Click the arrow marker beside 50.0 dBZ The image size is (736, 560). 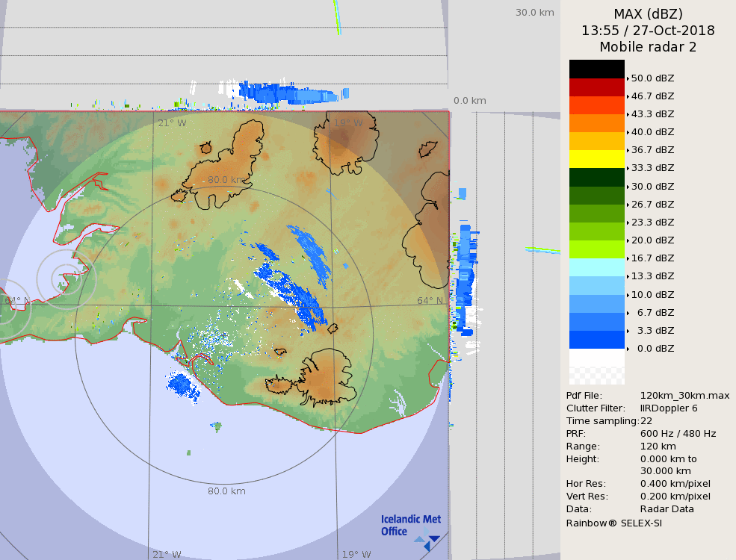pos(628,78)
